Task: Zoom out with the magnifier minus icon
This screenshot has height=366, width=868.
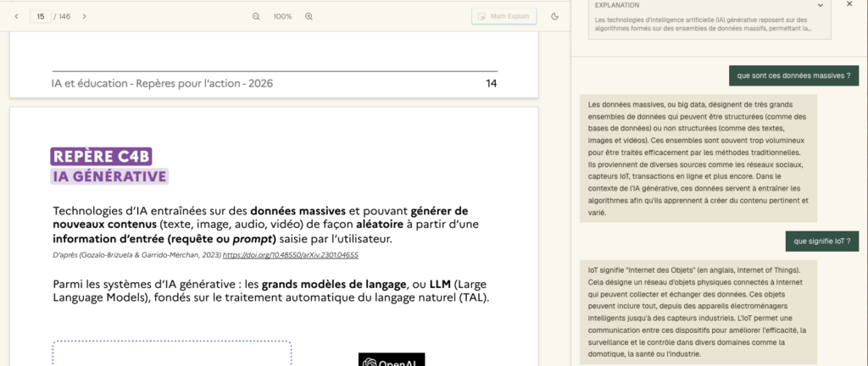Action: click(x=256, y=17)
